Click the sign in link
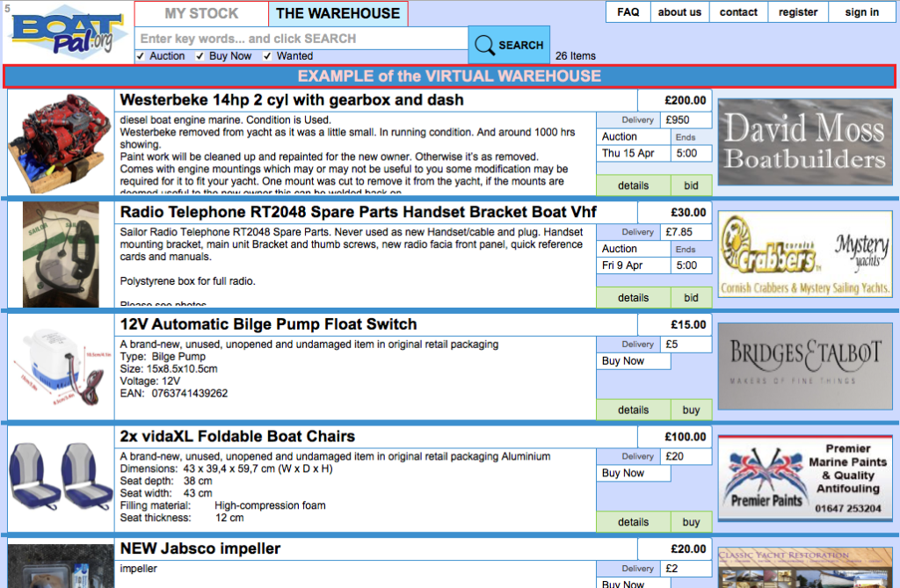Screen dimensions: 900x588 pyautogui.click(x=861, y=12)
